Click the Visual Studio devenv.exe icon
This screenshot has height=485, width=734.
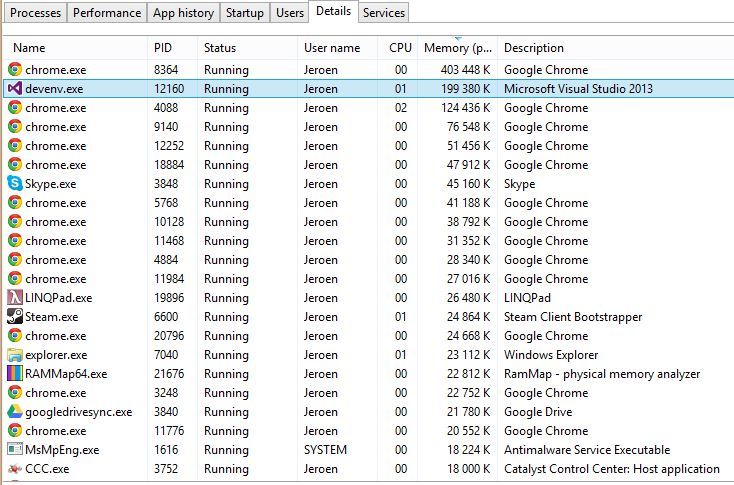coord(15,88)
